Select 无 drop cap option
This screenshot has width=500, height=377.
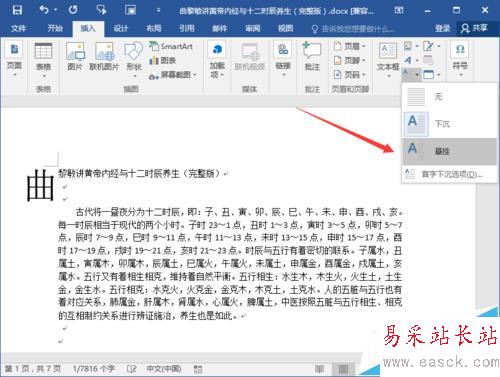(450, 97)
